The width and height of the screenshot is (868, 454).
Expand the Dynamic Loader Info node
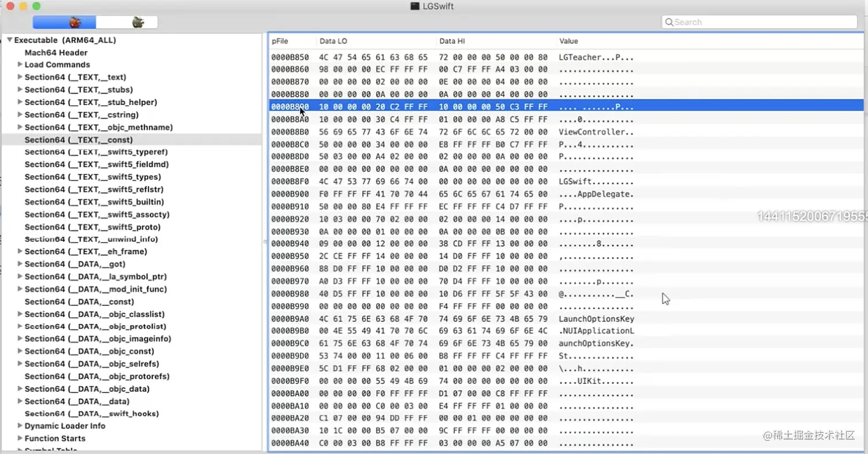pyautogui.click(x=20, y=426)
